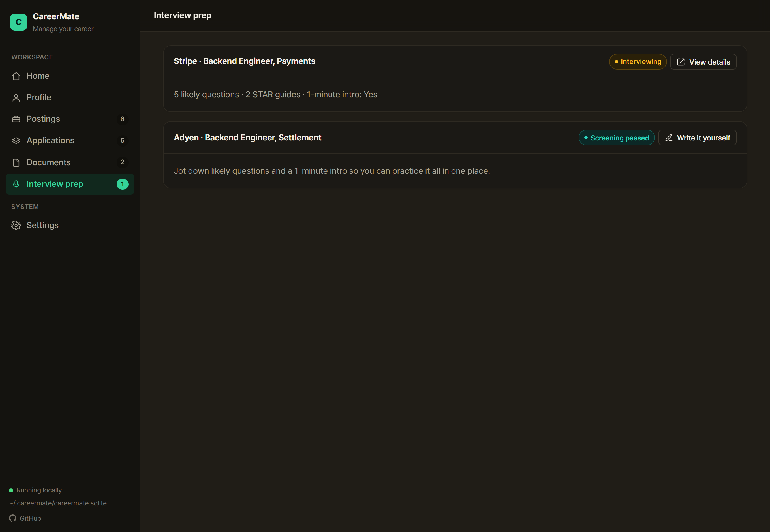Click the Profile person icon
The height and width of the screenshot is (532, 770).
16,98
